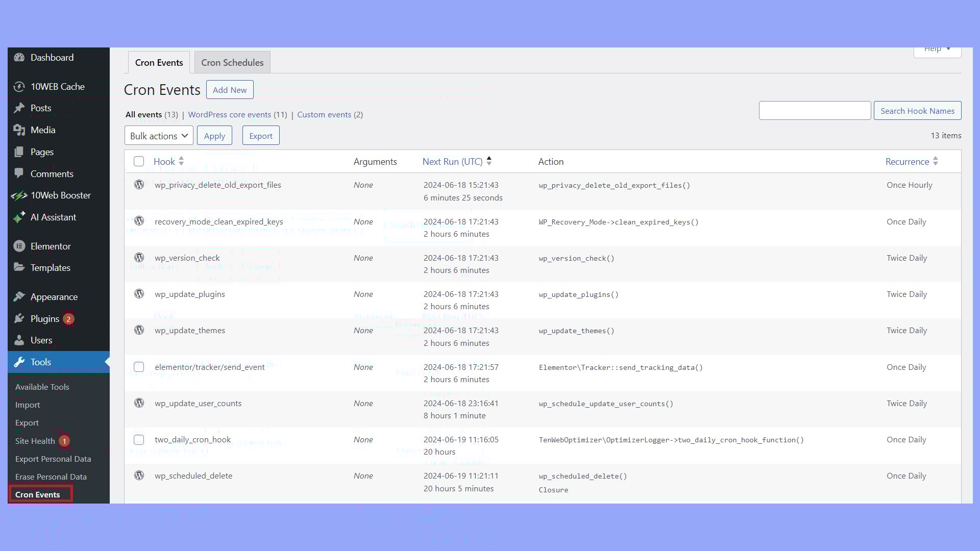The image size is (980, 551).
Task: Filter by the Custom events link
Action: [x=324, y=115]
